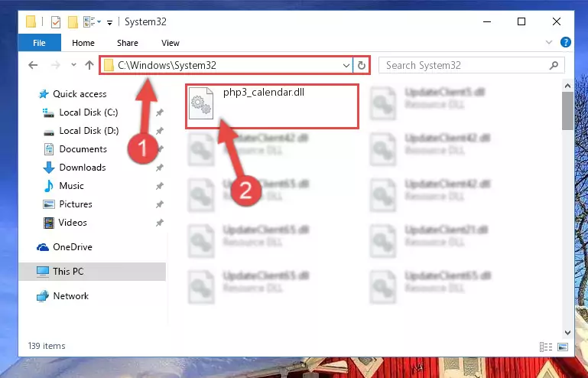Go up one folder level
Image resolution: width=588 pixels, height=378 pixels.
coord(89,65)
